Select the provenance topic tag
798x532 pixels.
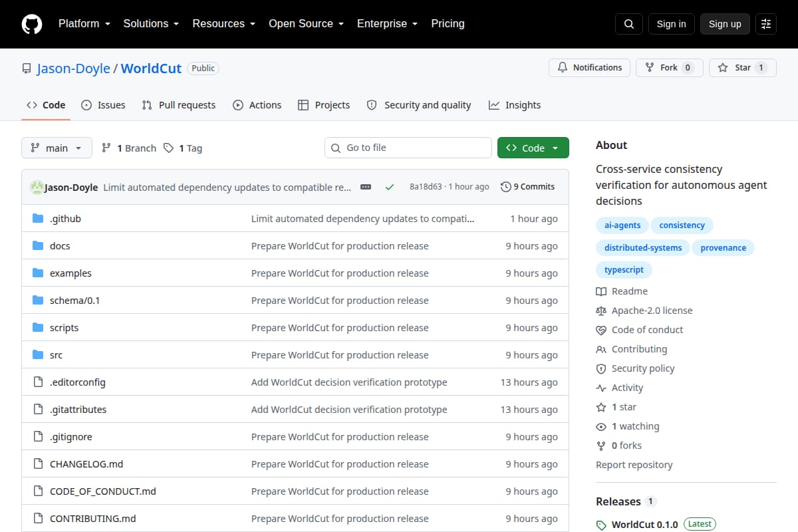[x=724, y=248]
